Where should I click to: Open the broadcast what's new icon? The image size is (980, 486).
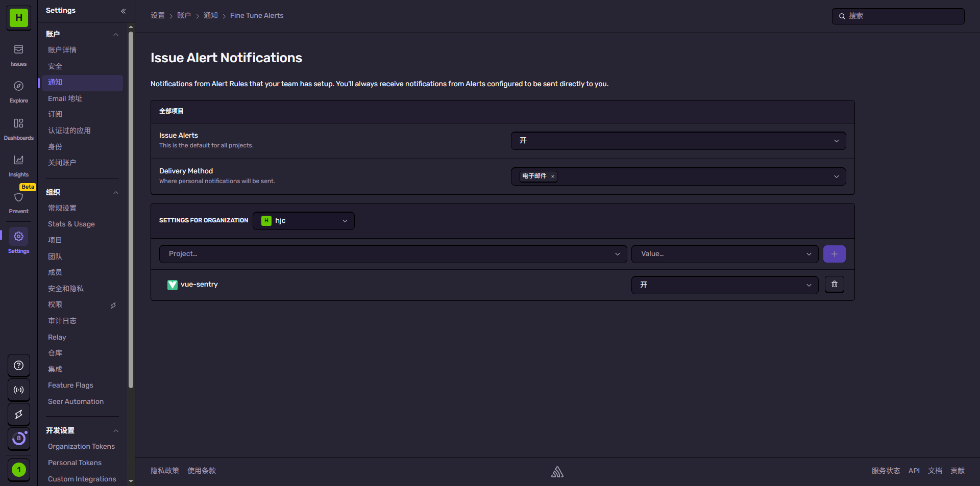pyautogui.click(x=19, y=390)
